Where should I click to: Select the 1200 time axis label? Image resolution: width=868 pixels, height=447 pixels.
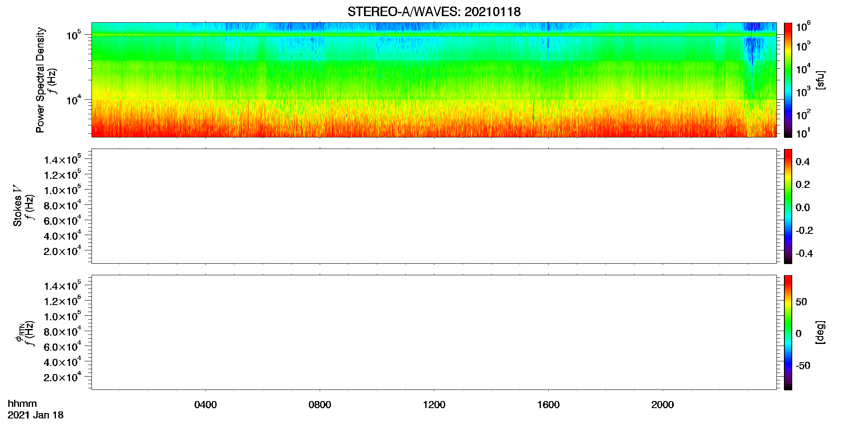pyautogui.click(x=434, y=405)
